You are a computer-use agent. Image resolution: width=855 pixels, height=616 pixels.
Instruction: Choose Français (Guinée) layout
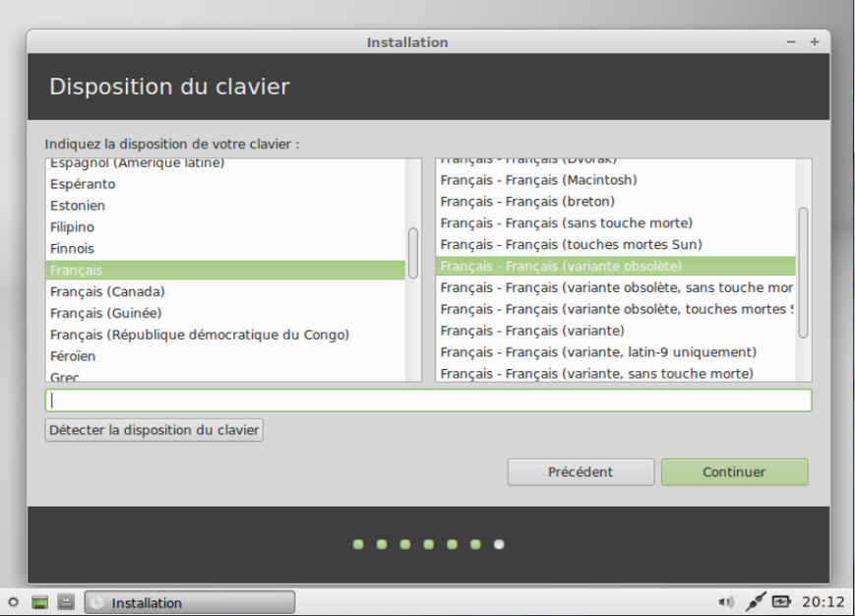pyautogui.click(x=225, y=314)
